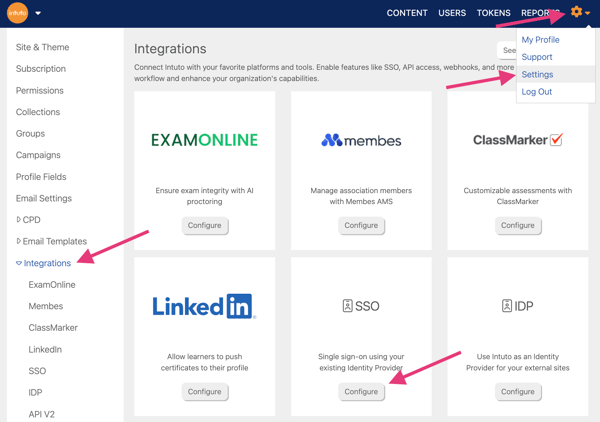Click the LinkedIn logo

point(204,306)
